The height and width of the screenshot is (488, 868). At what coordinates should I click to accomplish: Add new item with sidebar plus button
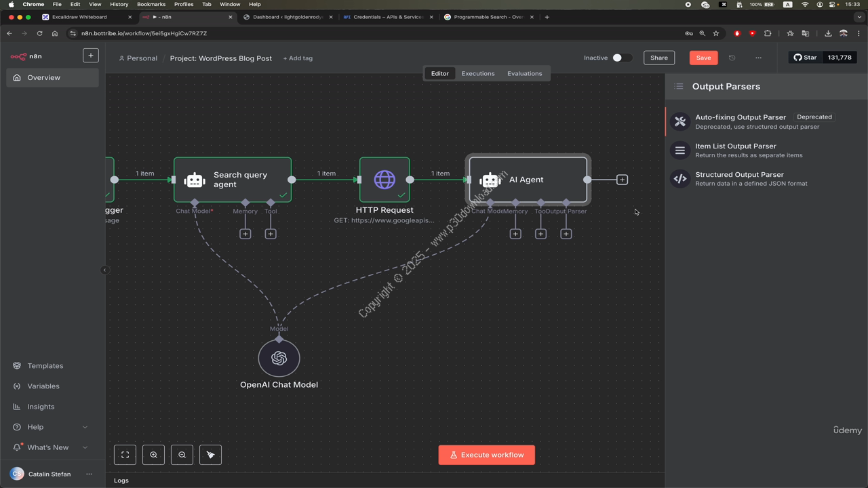pyautogui.click(x=90, y=56)
